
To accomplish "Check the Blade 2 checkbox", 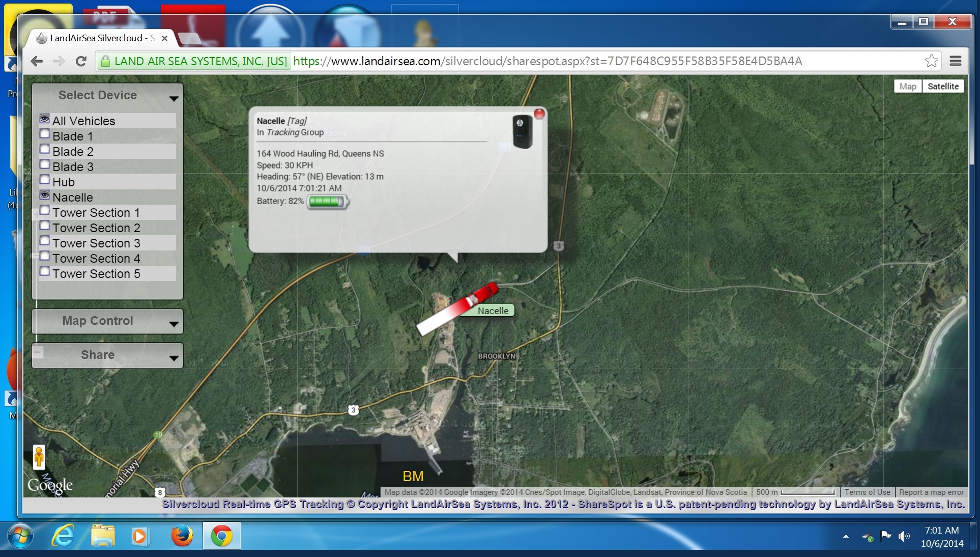I will (44, 149).
